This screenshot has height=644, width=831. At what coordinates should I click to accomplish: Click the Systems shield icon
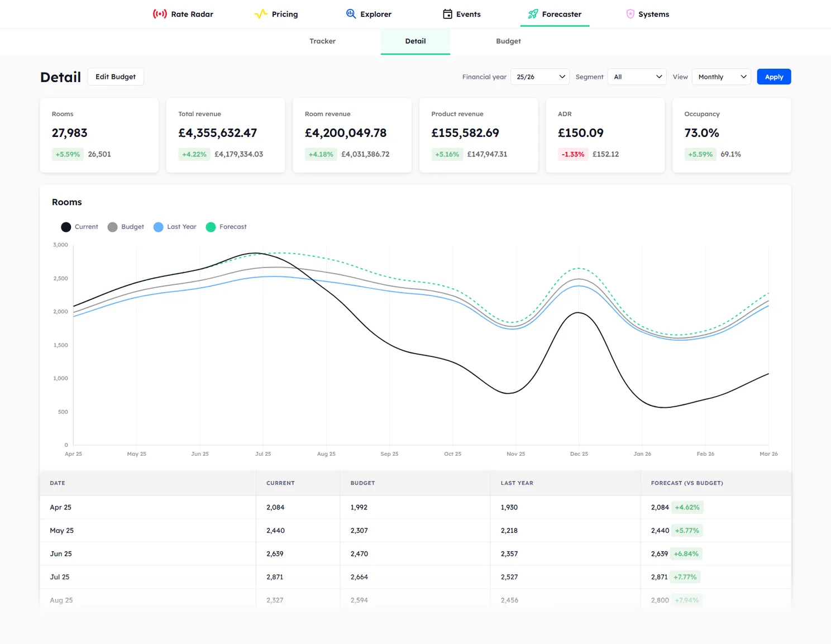(630, 14)
